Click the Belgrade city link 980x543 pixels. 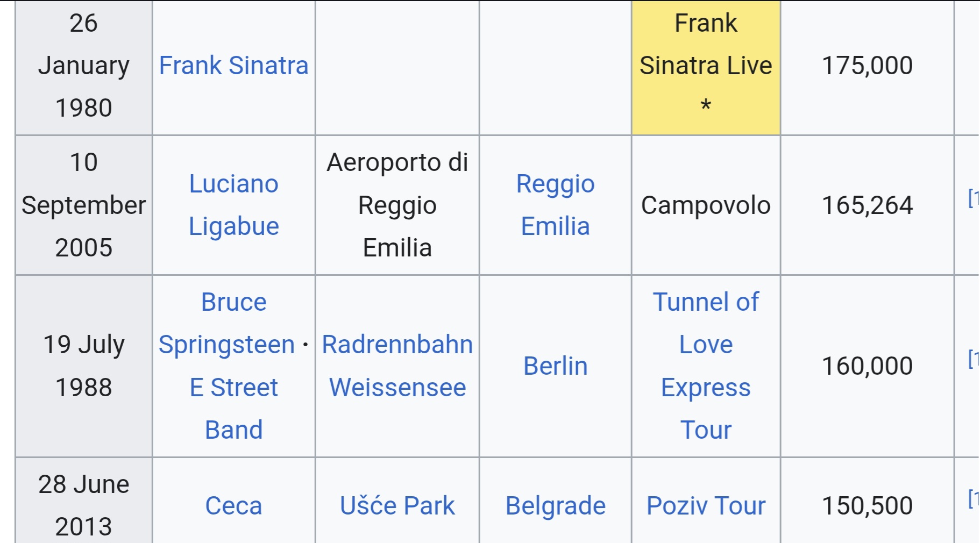[555, 506]
